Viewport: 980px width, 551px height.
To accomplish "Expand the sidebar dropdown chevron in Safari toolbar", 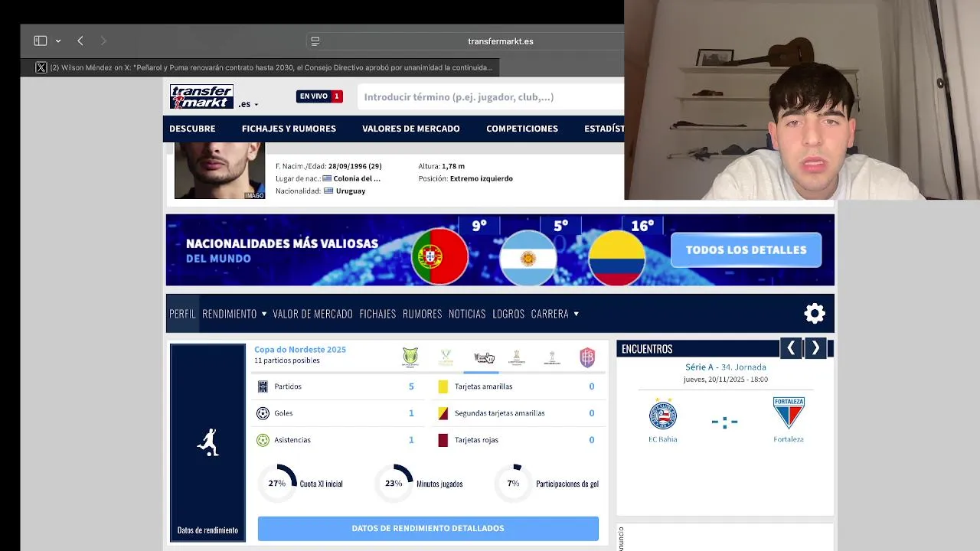I will click(58, 41).
